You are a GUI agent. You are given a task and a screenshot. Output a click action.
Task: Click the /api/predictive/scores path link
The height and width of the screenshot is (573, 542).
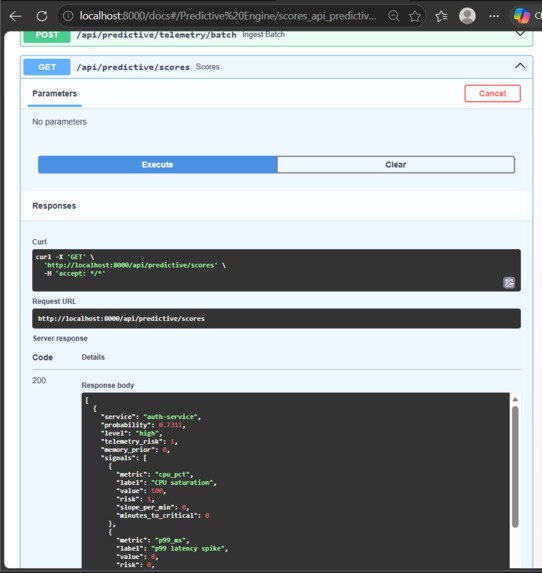(x=133, y=67)
